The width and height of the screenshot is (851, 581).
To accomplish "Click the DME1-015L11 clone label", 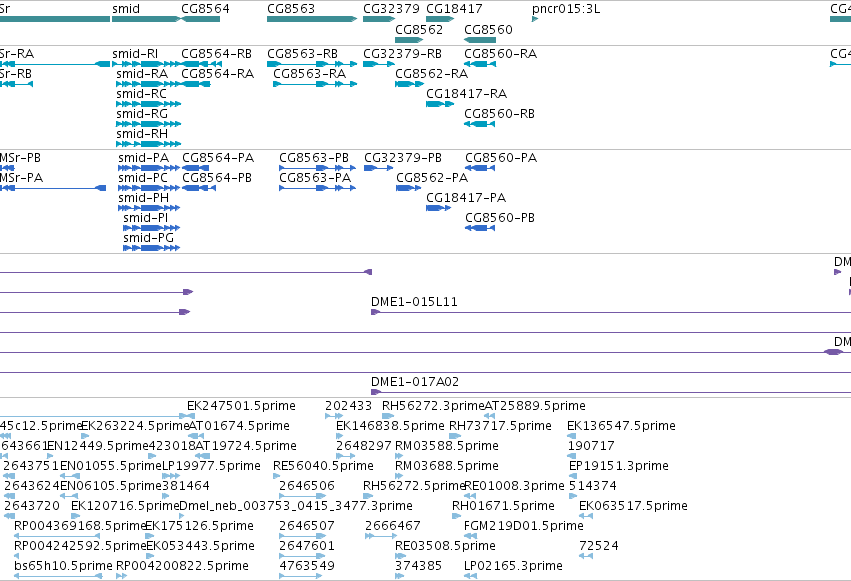I will click(x=414, y=302).
